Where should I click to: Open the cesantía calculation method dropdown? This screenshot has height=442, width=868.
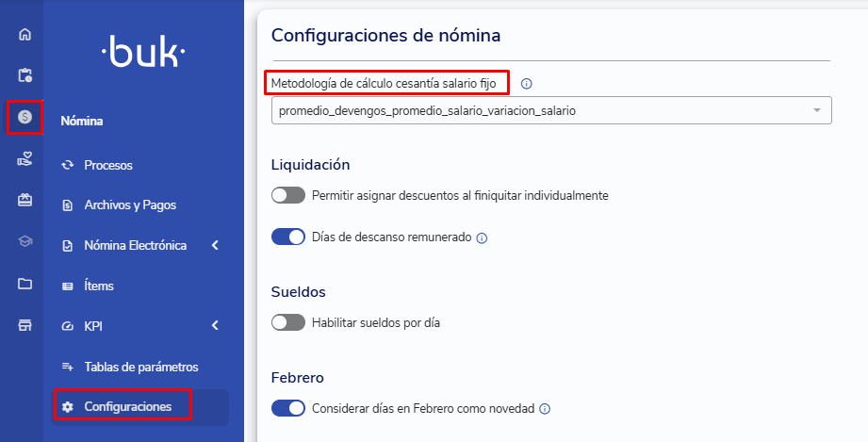pyautogui.click(x=550, y=110)
